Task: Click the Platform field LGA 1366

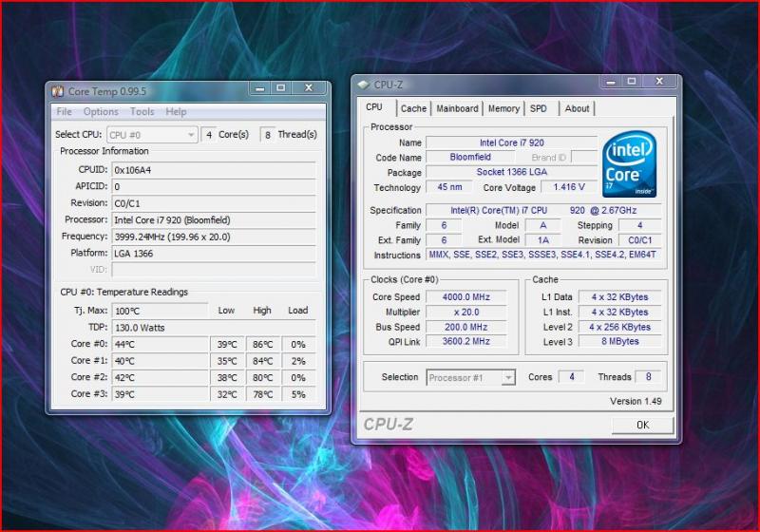Action: 213,254
